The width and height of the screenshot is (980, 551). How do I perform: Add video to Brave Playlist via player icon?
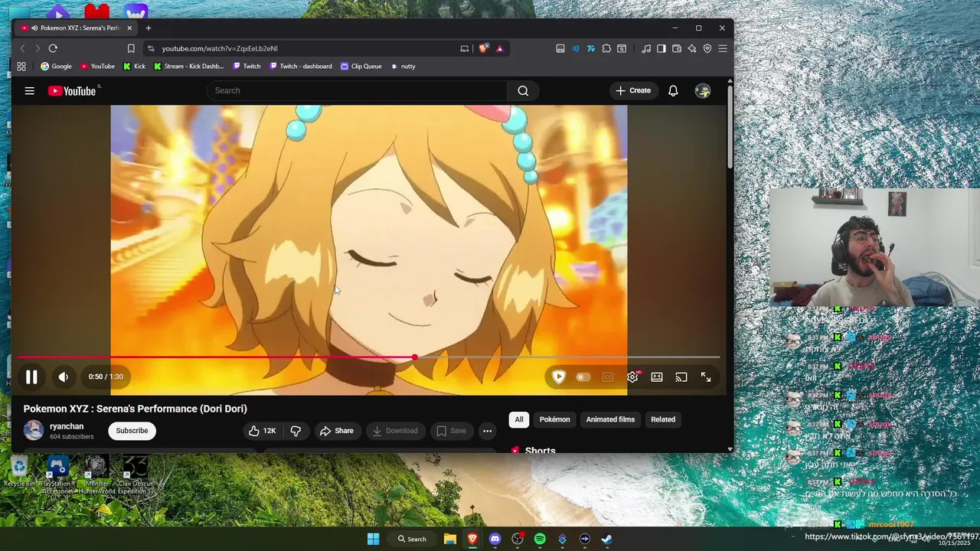coord(559,377)
